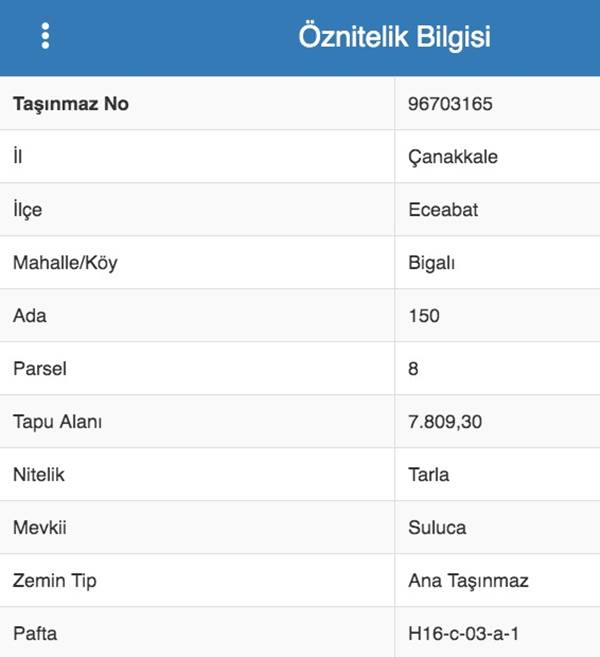The width and height of the screenshot is (600, 657).
Task: Select the Taşınmaz No value 96703165
Action: pyautogui.click(x=451, y=104)
